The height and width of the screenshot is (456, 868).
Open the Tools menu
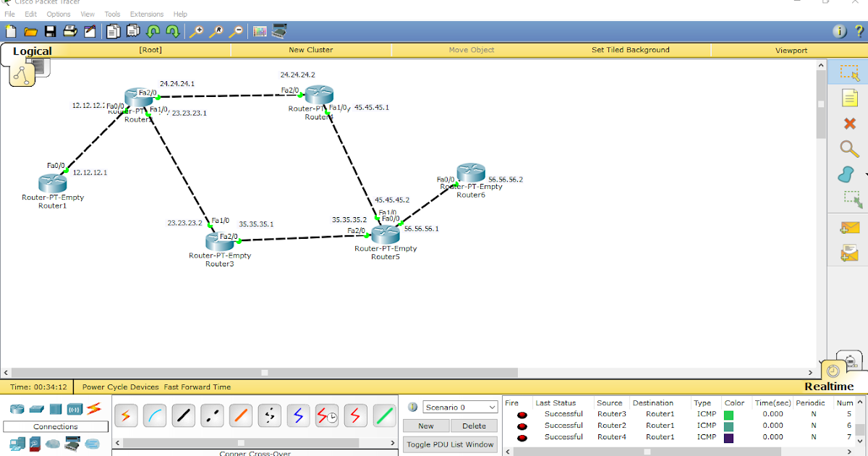pos(112,14)
